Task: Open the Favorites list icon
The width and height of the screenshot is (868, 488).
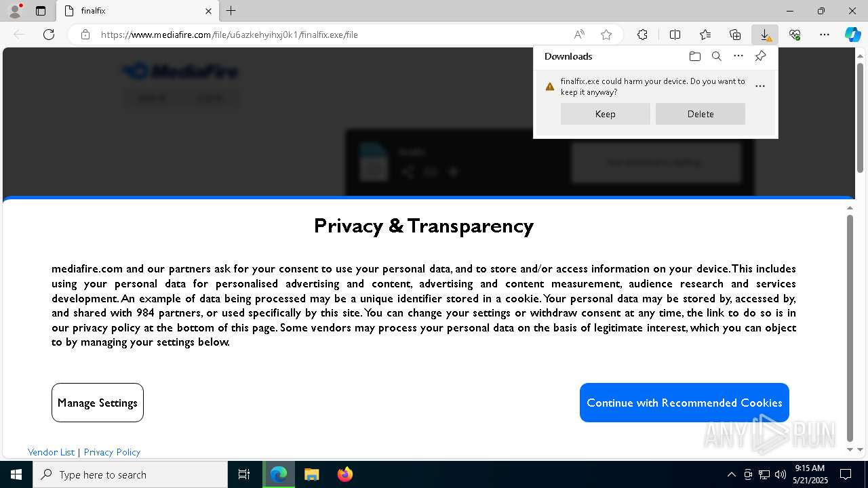Action: [705, 35]
